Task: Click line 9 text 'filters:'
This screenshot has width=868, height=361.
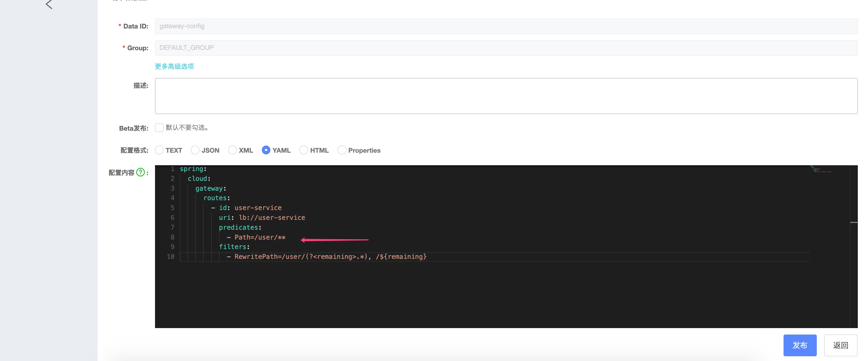Action: 234,247
